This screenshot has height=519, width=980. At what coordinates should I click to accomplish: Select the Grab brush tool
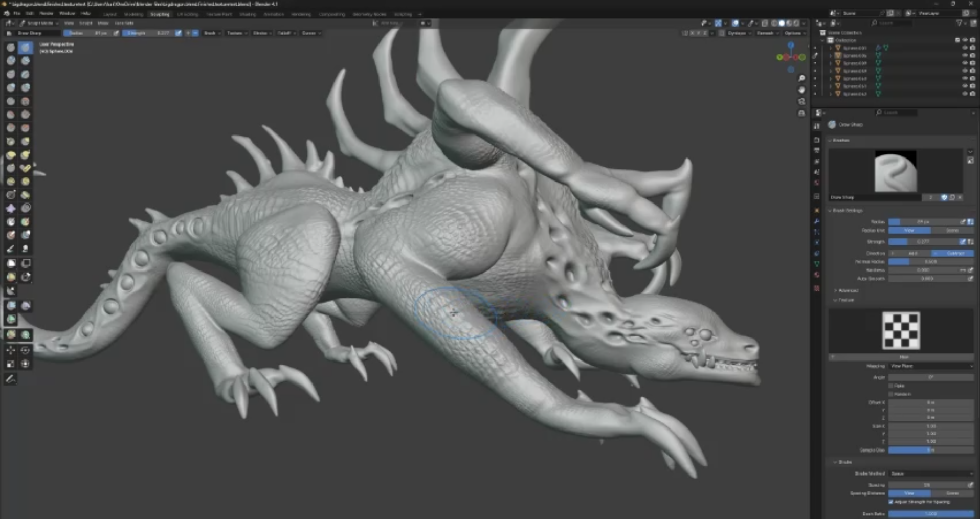(x=25, y=141)
